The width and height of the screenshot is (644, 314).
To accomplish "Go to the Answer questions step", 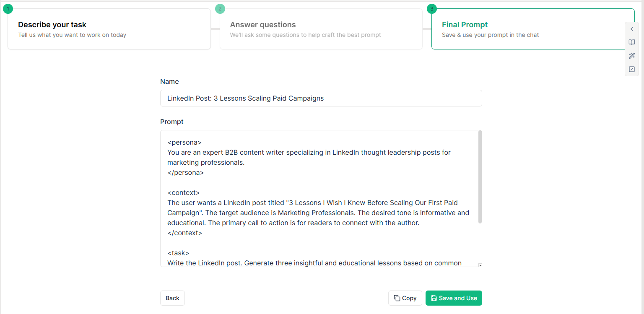I will tap(321, 29).
